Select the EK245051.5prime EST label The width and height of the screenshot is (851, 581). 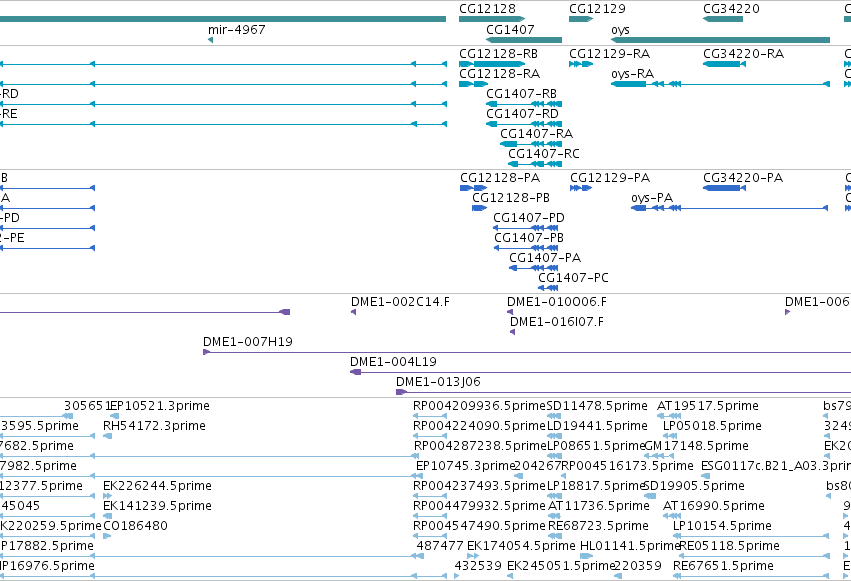click(x=560, y=566)
